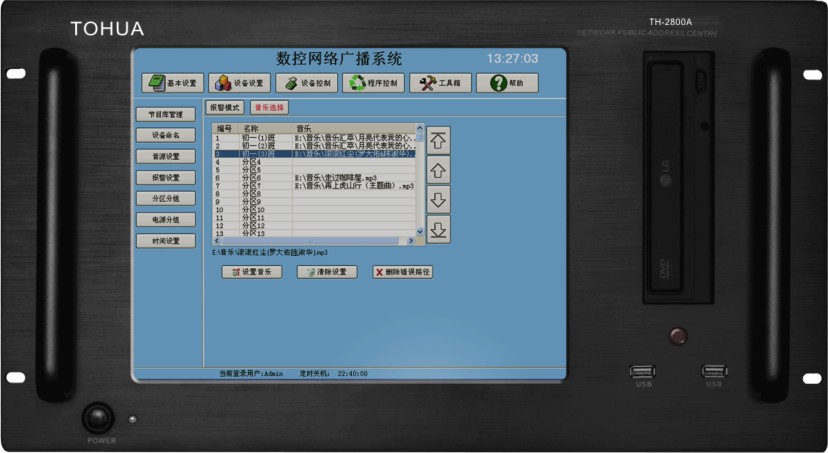Image resolution: width=828 pixels, height=453 pixels.
Task: Move the selected row to the bottom of the list
Action: point(438,229)
